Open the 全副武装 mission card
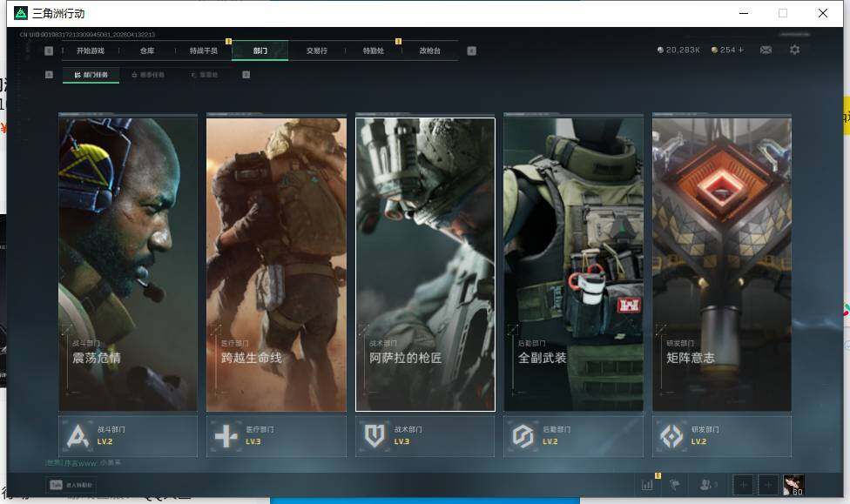 574,264
